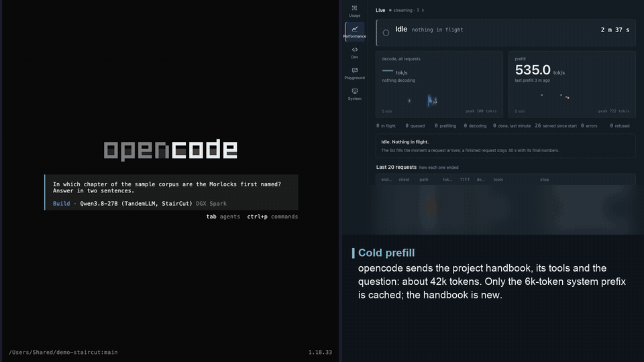Click the DGX Spark provider label
The image size is (644, 362).
[211, 204]
